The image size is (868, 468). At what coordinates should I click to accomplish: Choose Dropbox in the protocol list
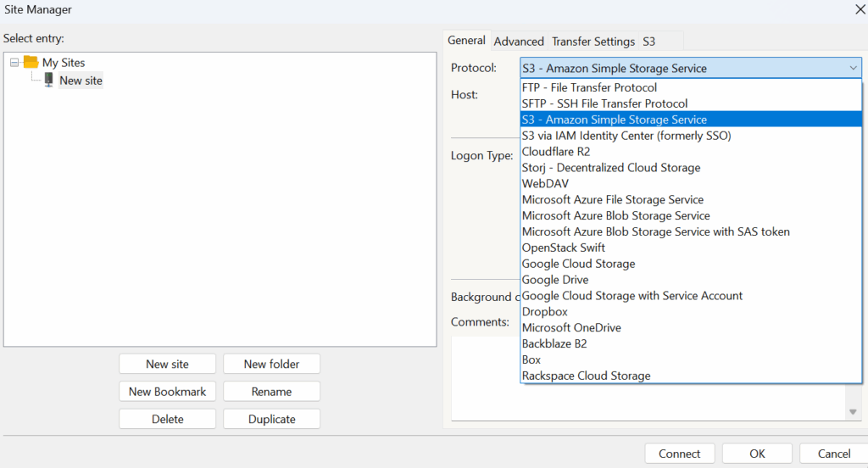545,312
